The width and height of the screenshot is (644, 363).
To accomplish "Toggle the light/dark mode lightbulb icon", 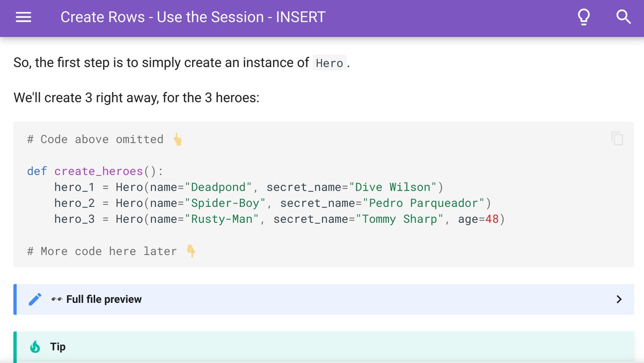I will [583, 17].
